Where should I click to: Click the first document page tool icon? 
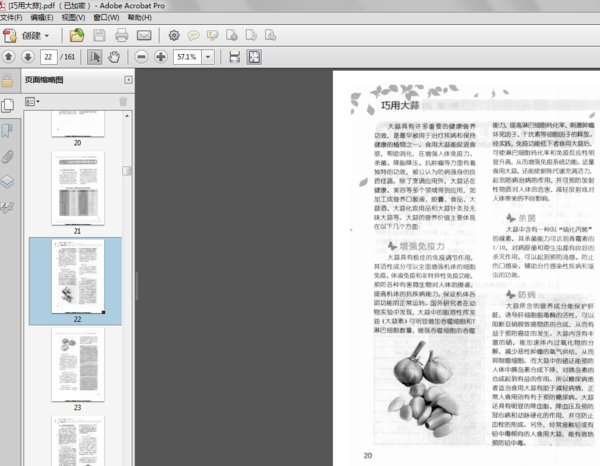click(x=232, y=35)
